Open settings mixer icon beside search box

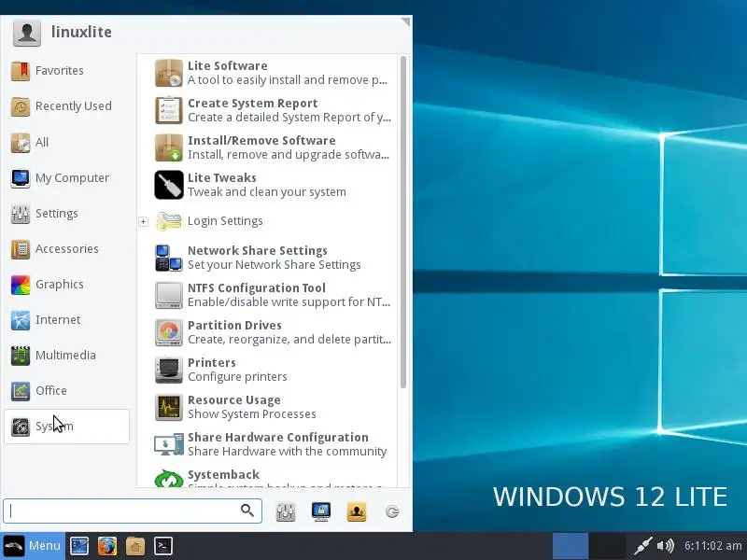click(286, 511)
